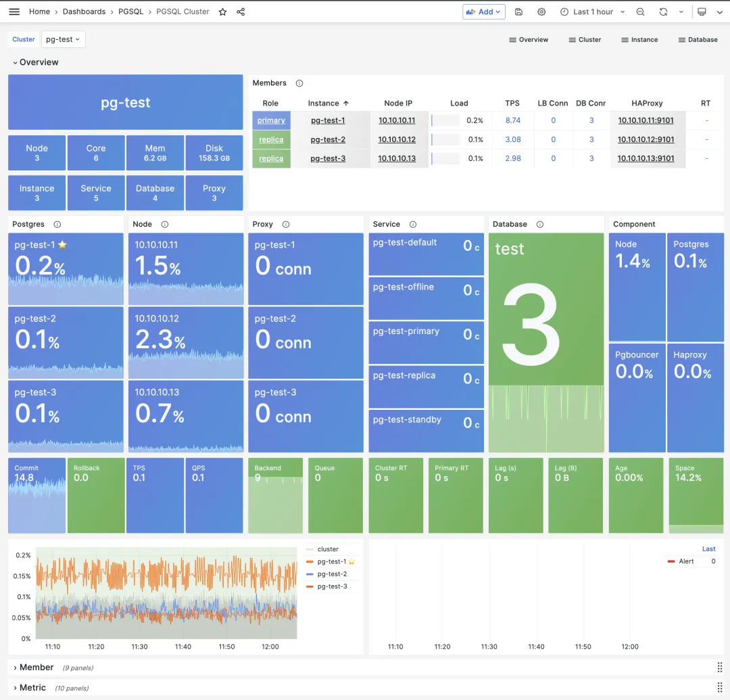Open dashboard settings with the gear icon
730x700 pixels.
(x=541, y=11)
